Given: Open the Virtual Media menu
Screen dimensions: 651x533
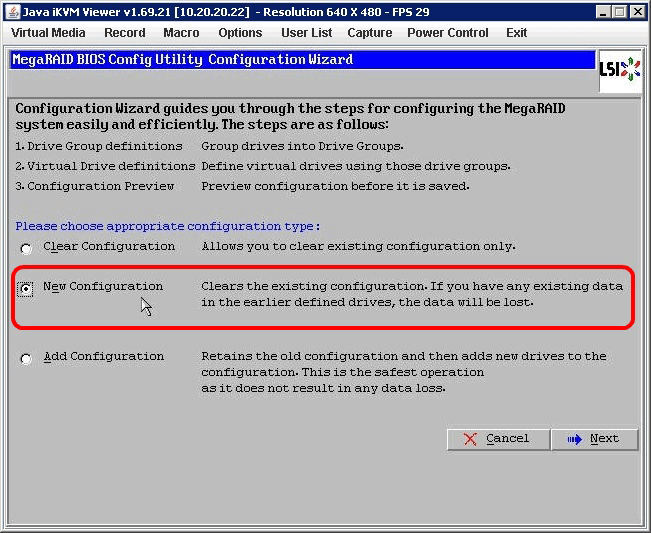Looking at the screenshot, I should [x=48, y=33].
